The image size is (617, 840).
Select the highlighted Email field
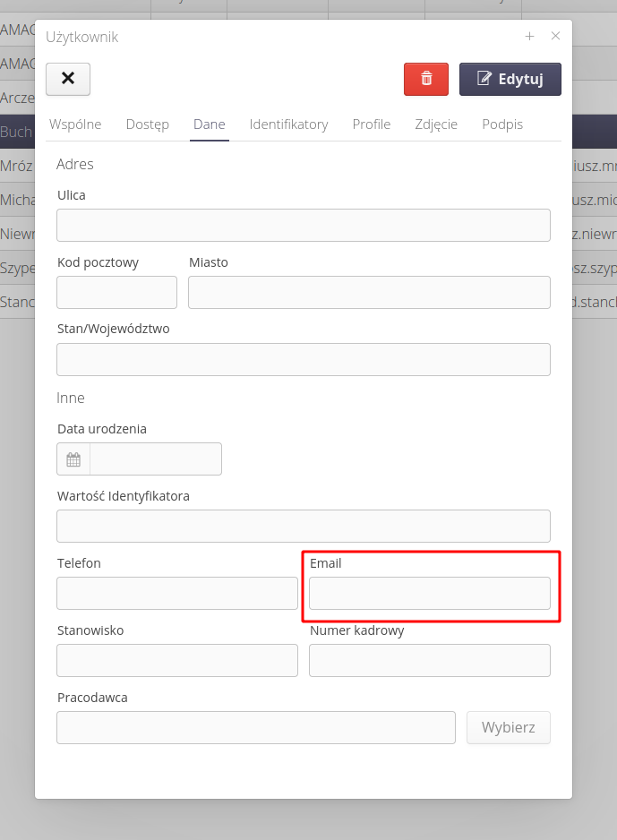(429, 593)
